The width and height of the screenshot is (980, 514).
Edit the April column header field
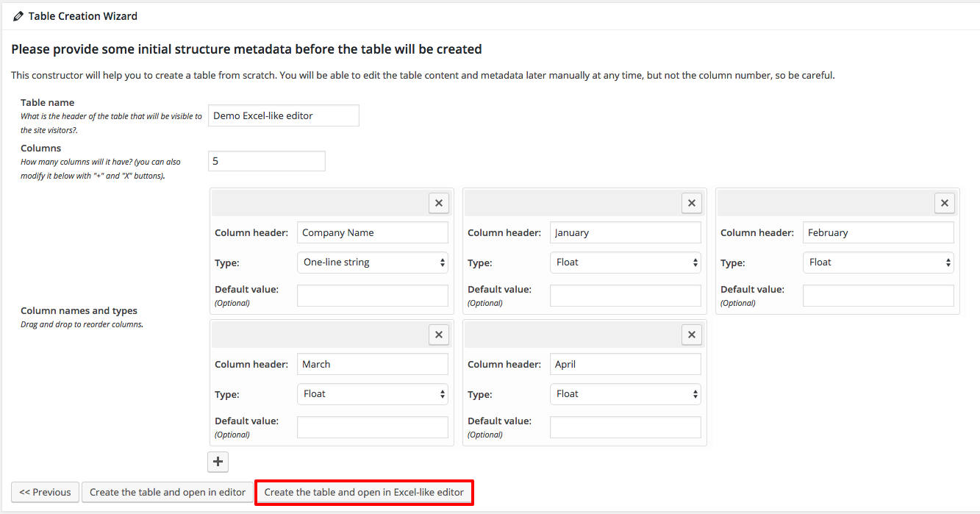coord(626,364)
